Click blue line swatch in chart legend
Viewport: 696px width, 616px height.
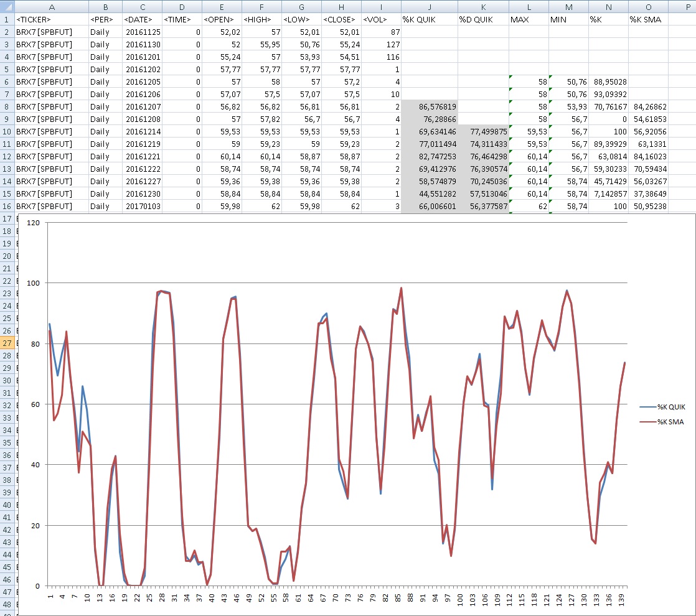(x=646, y=407)
